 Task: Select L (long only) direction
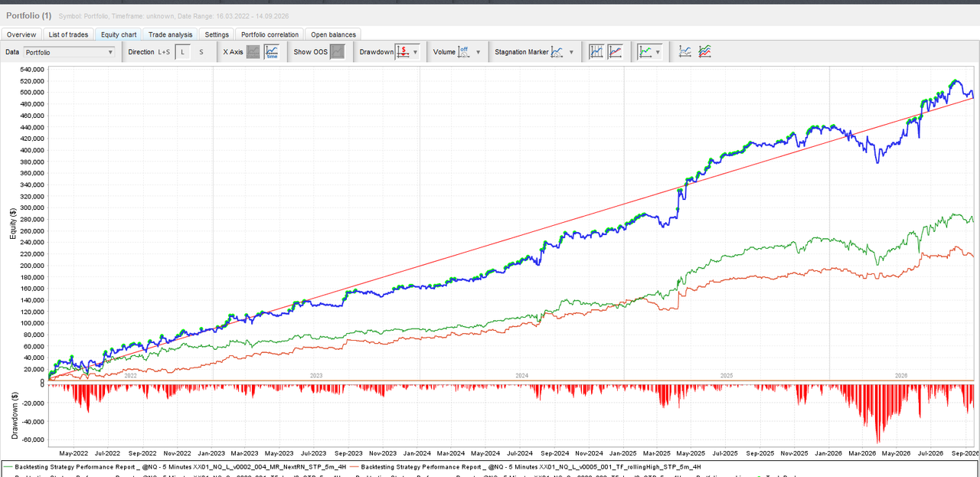click(183, 52)
